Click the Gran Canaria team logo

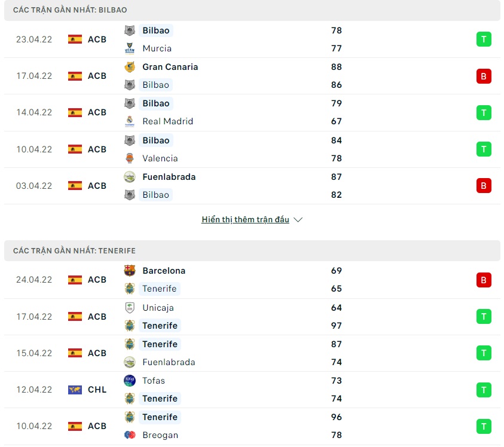(129, 67)
